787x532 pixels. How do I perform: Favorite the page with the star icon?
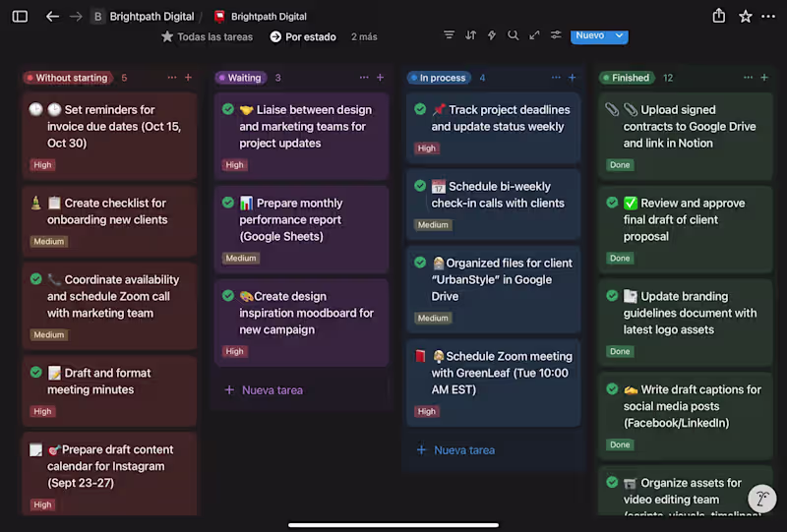746,17
